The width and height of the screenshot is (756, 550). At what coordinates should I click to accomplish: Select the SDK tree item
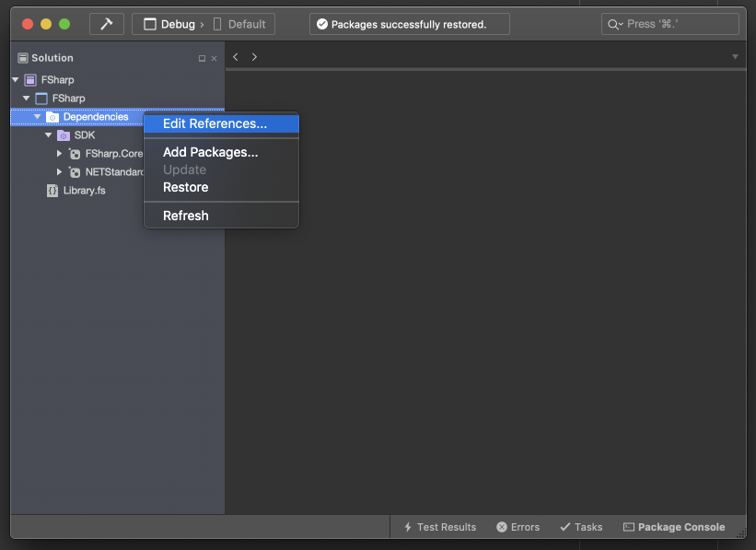point(85,135)
